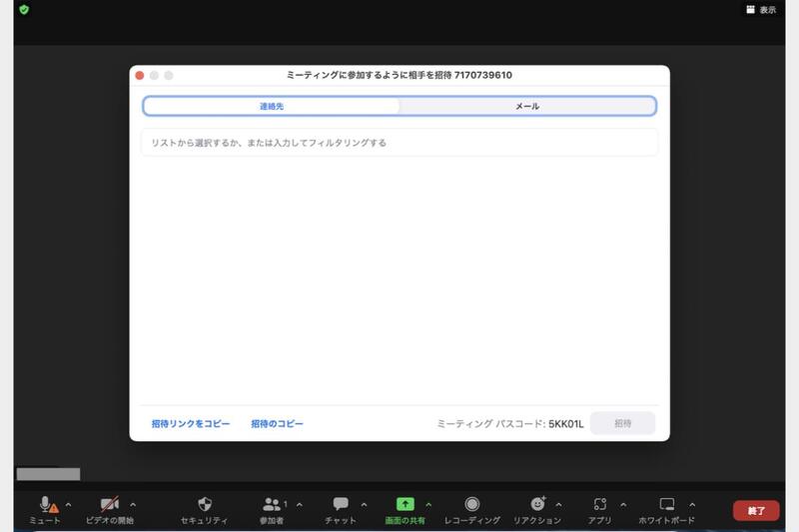Open the 表示 view menu
This screenshot has width=799, height=532.
761,10
